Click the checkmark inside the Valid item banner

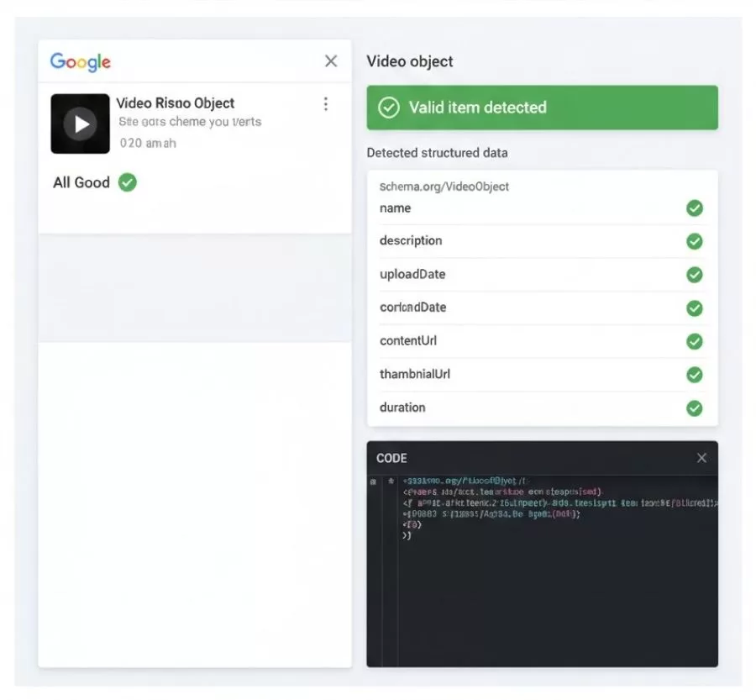[x=387, y=108]
